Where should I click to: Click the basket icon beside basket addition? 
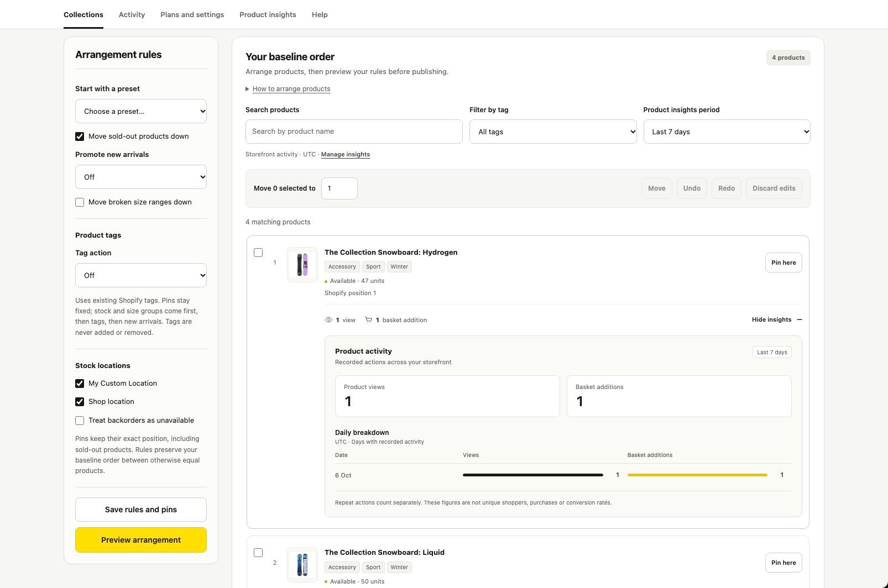368,320
